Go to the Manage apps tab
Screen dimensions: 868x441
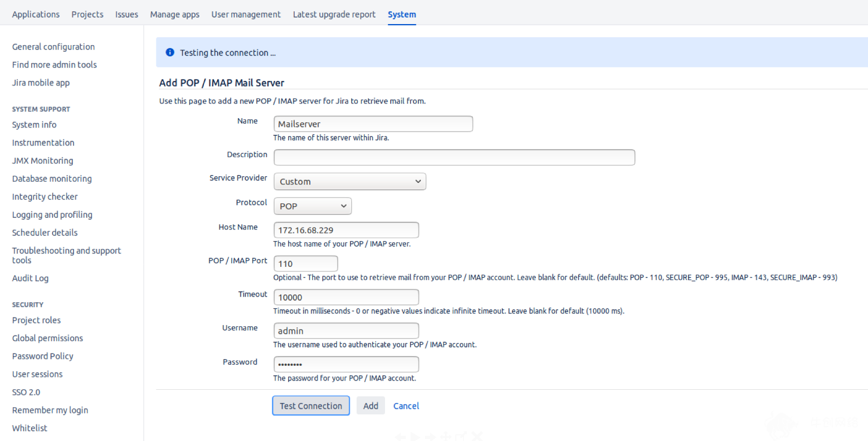point(175,14)
